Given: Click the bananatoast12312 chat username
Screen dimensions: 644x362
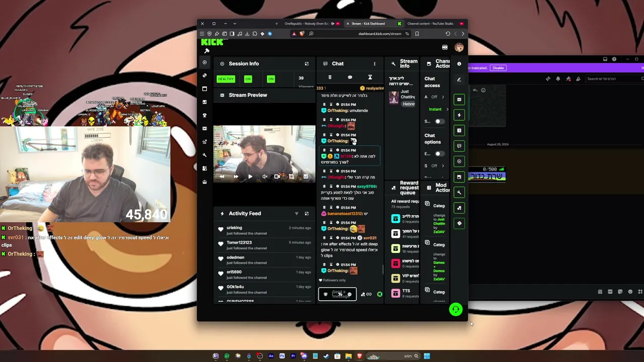Looking at the screenshot, I should coord(345,214).
